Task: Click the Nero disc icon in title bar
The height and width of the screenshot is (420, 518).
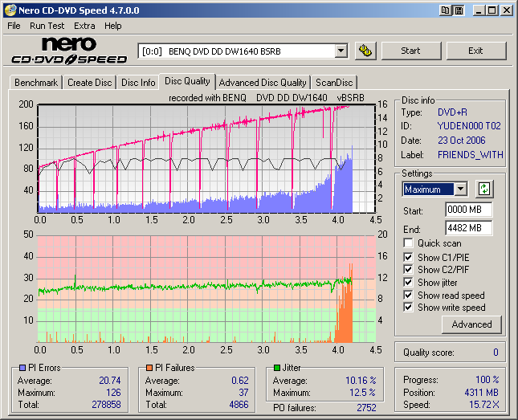Action: [x=10, y=10]
